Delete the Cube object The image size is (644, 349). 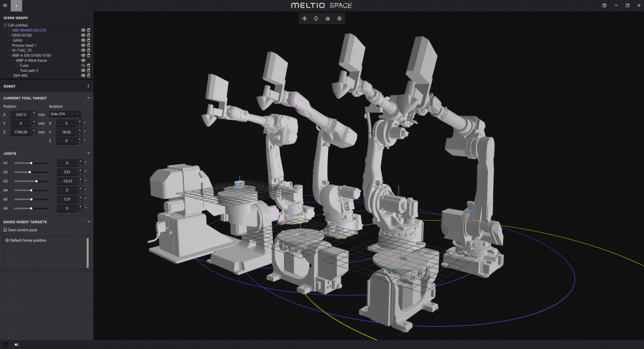[88, 65]
